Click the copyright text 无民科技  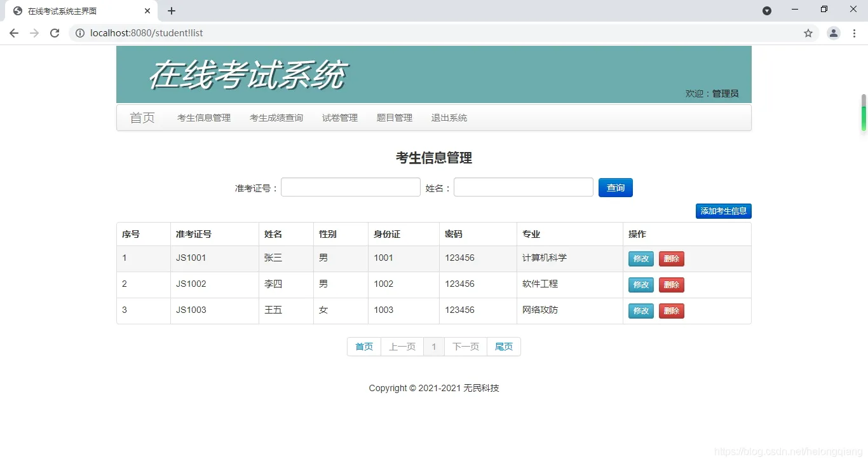pyautogui.click(x=481, y=388)
